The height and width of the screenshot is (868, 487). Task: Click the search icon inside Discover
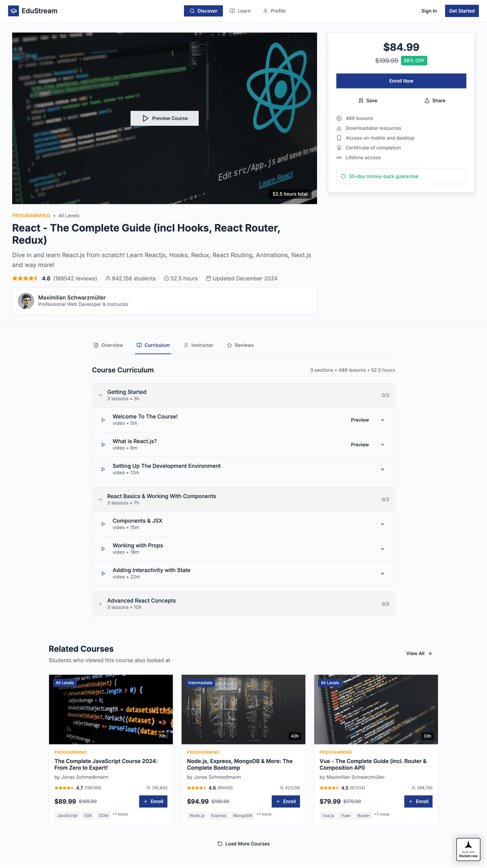pyautogui.click(x=192, y=10)
